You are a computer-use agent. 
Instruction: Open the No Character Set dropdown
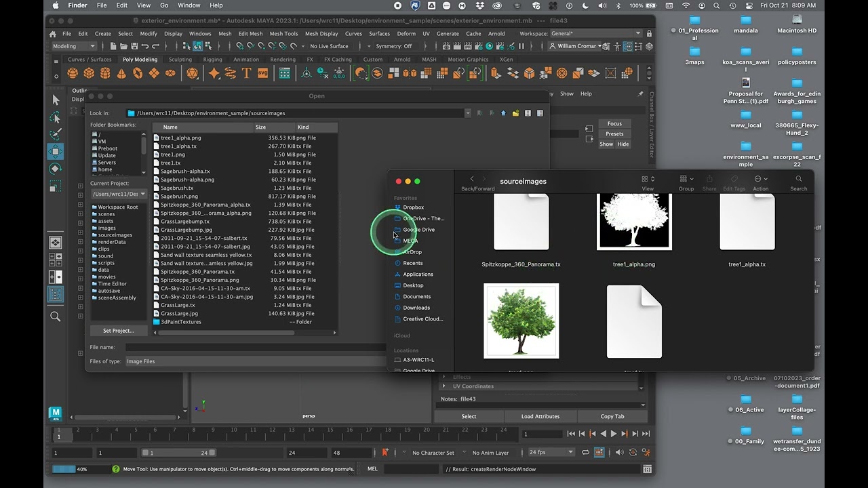pyautogui.click(x=433, y=453)
